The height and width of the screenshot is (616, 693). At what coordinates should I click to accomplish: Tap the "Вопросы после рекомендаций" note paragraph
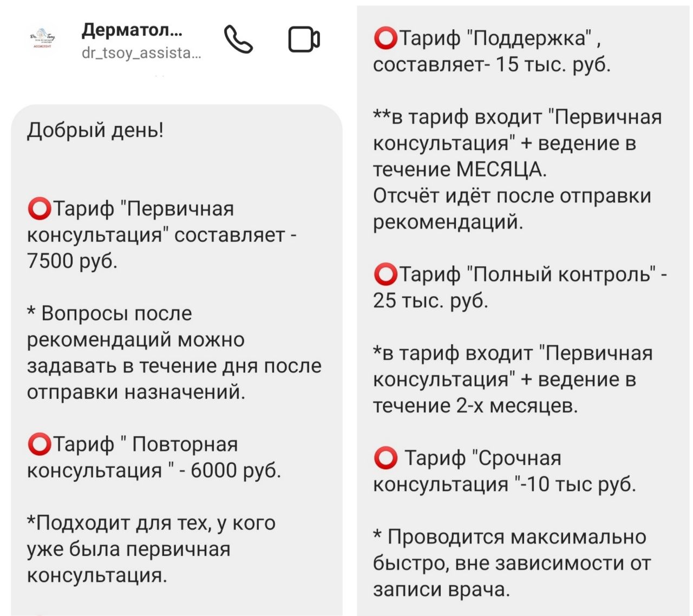[x=174, y=353]
